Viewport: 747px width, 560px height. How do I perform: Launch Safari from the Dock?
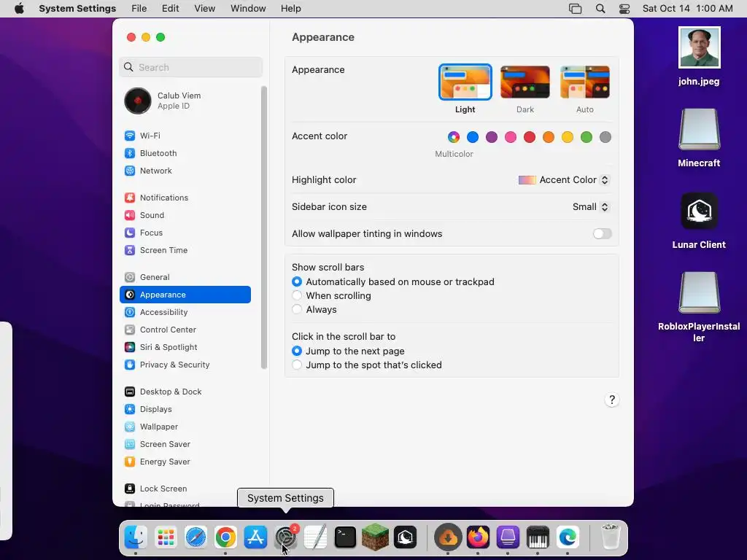coord(196,537)
